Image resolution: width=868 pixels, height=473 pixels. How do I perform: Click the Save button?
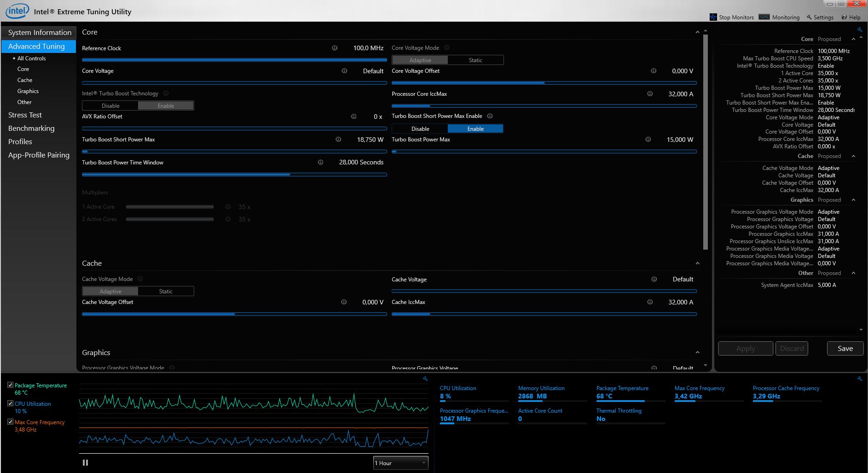pos(845,349)
